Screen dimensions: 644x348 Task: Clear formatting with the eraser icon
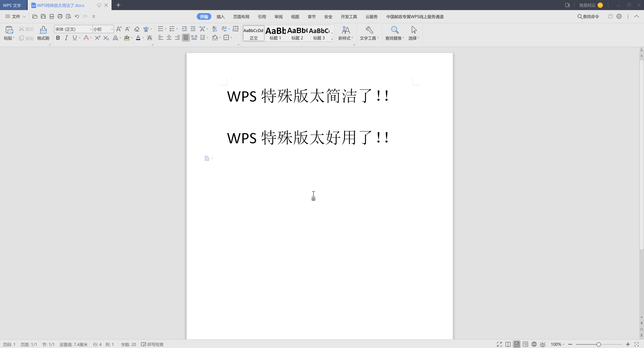point(137,29)
